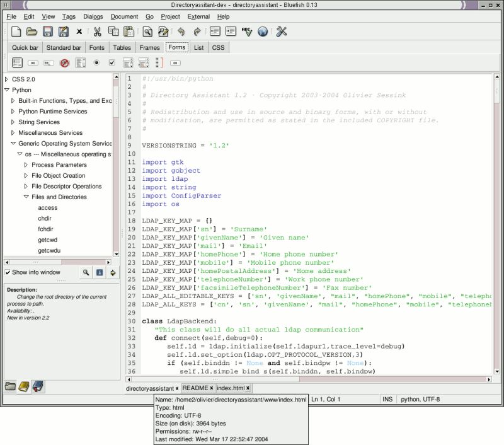Insert a radio button form element
The width and height of the screenshot is (504, 445).
coord(96,62)
